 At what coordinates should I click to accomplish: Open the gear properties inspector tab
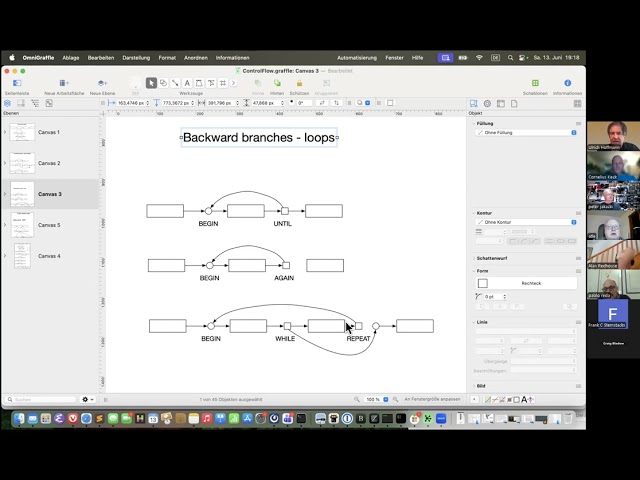[x=487, y=103]
